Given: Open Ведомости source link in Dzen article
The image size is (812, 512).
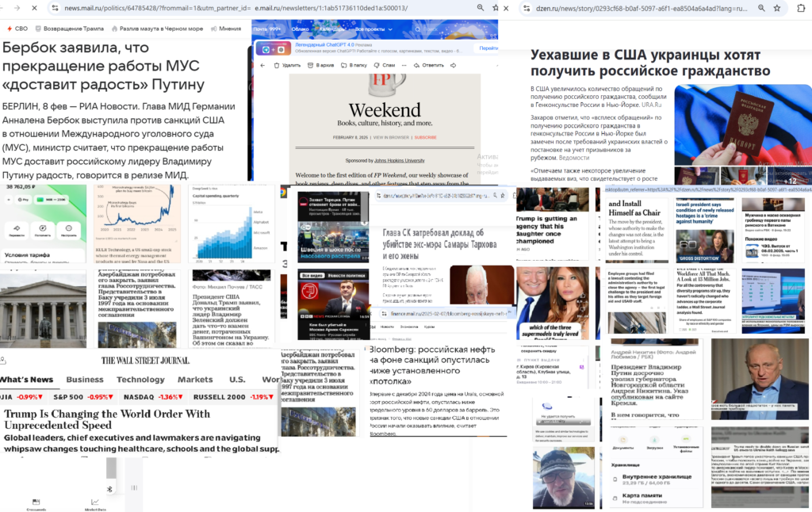Looking at the screenshot, I should pos(574,158).
